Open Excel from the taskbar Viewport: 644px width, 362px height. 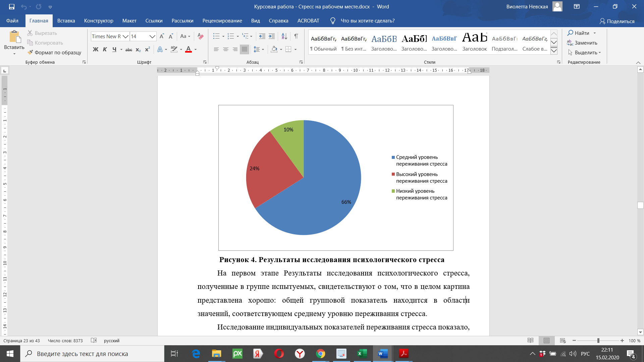point(362,354)
